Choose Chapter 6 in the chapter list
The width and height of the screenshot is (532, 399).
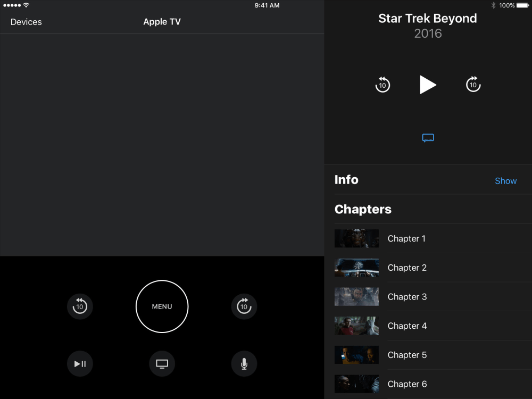pyautogui.click(x=407, y=384)
